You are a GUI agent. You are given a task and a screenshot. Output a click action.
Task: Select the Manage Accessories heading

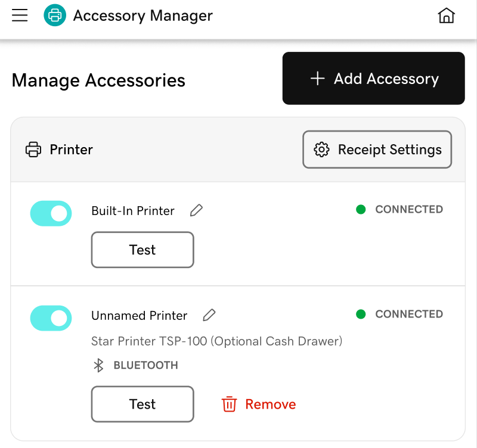click(98, 80)
